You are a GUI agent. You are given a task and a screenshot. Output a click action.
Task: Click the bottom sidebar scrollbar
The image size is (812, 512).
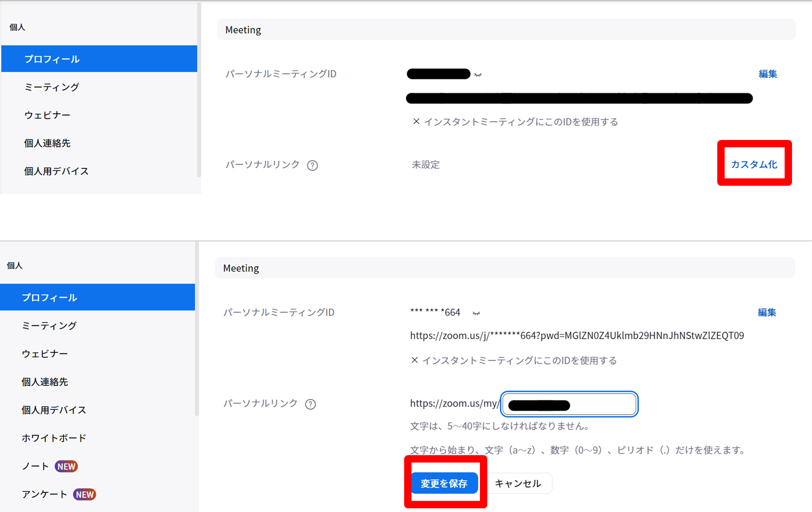[x=197, y=329]
